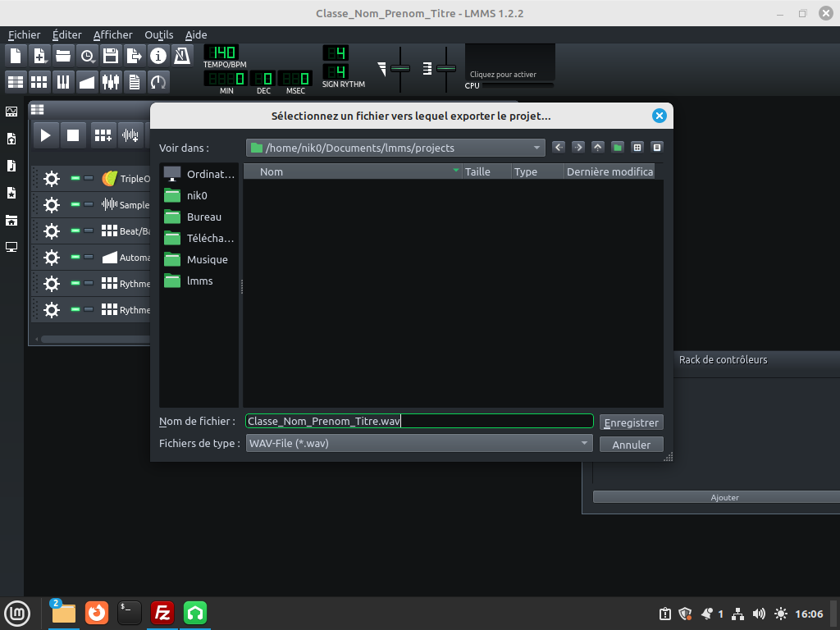Add a beat/bassline track in Song Editor
840x630 pixels.
click(x=103, y=135)
